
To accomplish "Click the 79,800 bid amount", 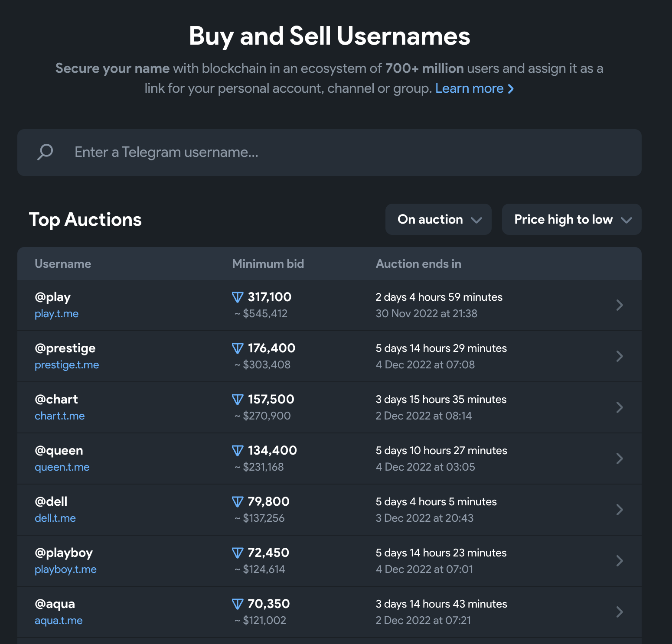I will tap(268, 502).
